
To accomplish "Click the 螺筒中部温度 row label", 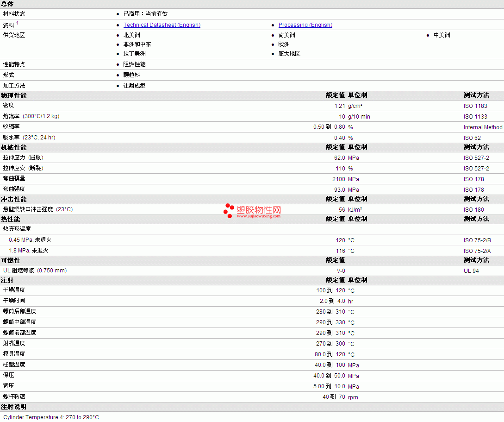I will pos(19,322).
